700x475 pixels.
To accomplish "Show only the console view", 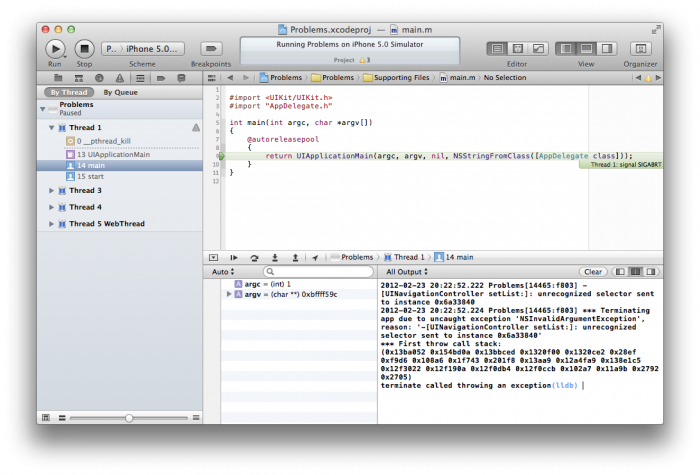I will pyautogui.click(x=651, y=272).
